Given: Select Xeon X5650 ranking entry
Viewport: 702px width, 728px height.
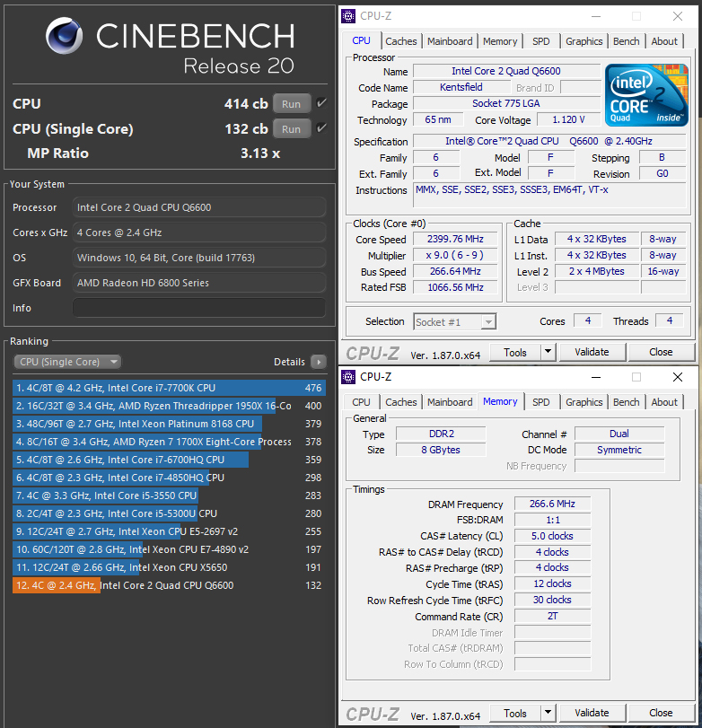Looking at the screenshot, I should pyautogui.click(x=169, y=567).
